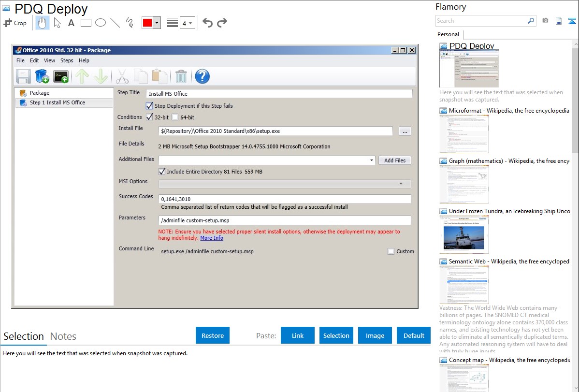This screenshot has height=392, width=579.
Task: Switch to the Notes tab
Action: pyautogui.click(x=63, y=336)
